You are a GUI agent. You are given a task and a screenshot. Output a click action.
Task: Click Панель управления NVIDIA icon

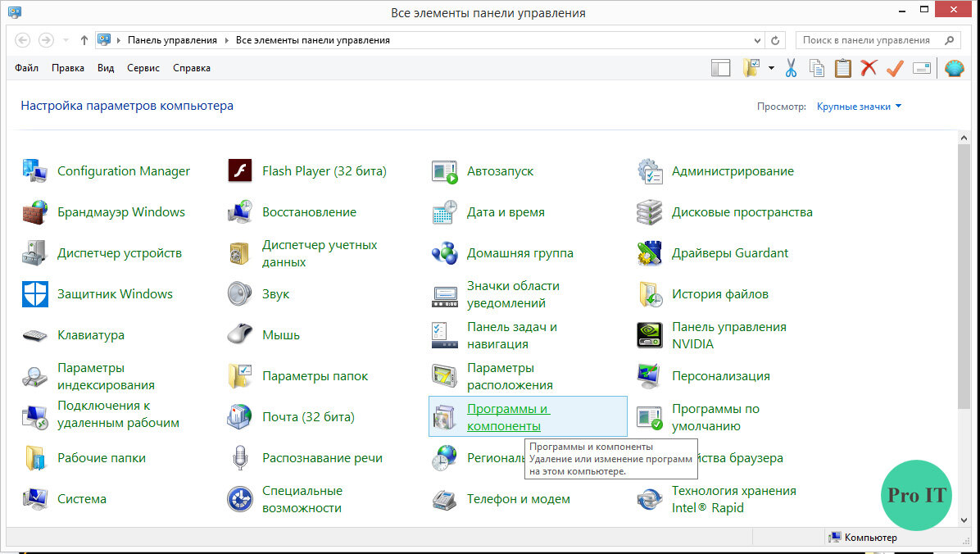[x=650, y=335]
